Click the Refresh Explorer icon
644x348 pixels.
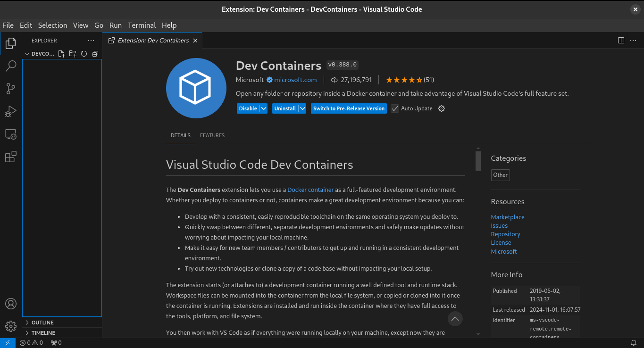pyautogui.click(x=84, y=54)
